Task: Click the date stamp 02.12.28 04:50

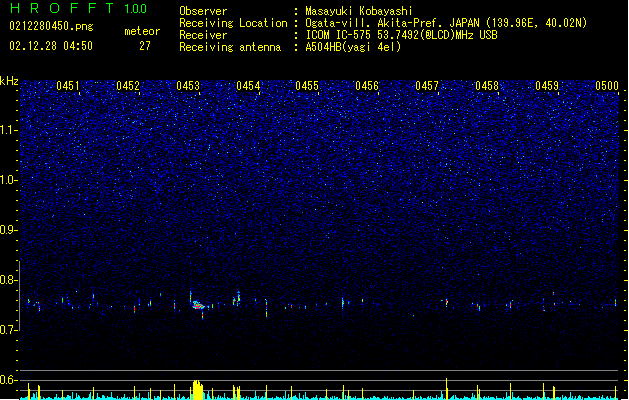Action: 51,46
